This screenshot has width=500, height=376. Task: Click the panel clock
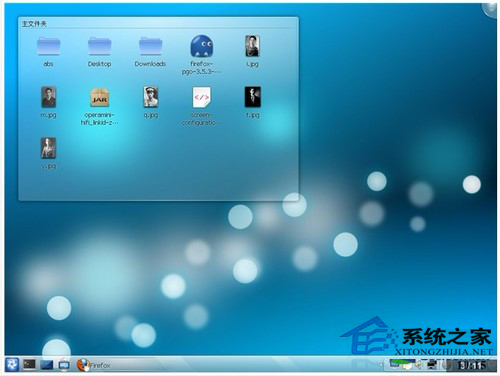[471, 365]
